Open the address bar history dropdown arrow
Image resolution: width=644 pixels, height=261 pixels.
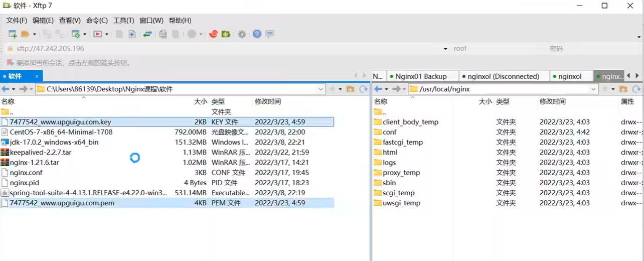point(445,49)
